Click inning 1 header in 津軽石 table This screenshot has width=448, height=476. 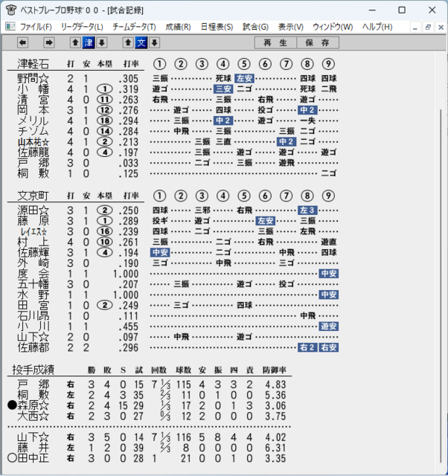click(x=160, y=64)
